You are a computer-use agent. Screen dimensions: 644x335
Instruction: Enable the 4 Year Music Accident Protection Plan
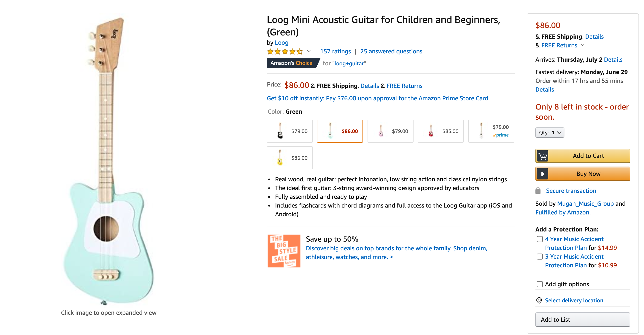point(539,239)
